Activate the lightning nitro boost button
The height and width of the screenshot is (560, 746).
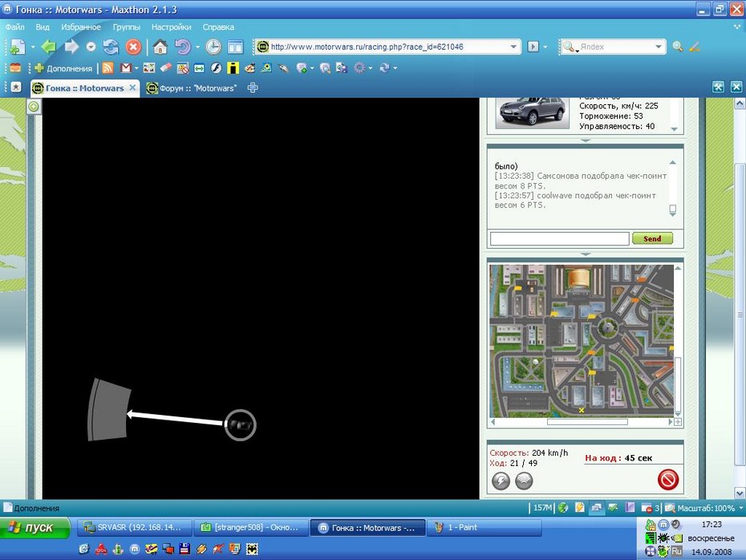point(501,481)
